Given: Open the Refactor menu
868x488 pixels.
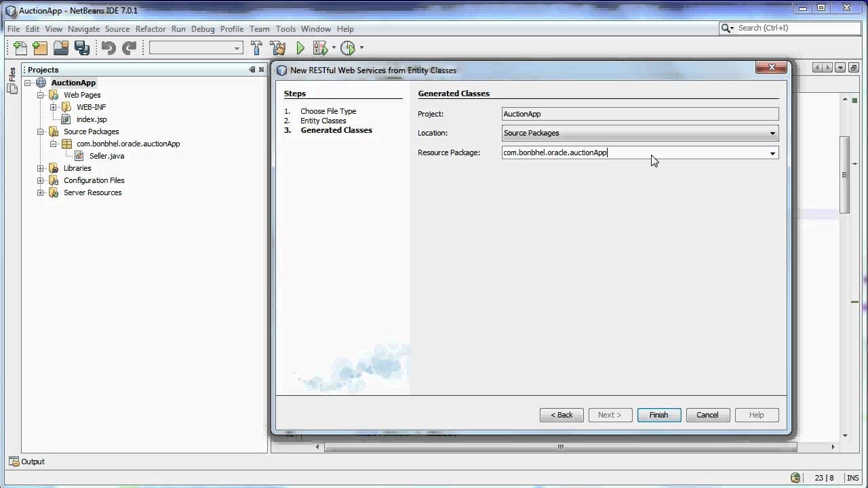Looking at the screenshot, I should click(x=151, y=28).
